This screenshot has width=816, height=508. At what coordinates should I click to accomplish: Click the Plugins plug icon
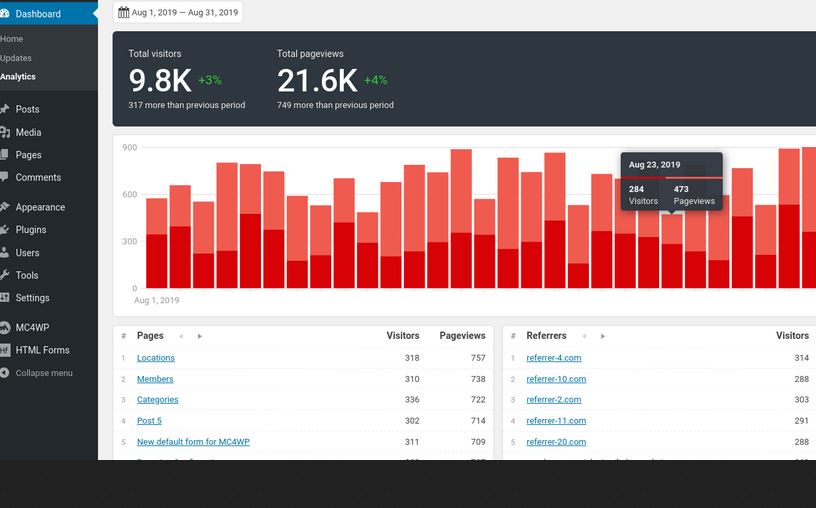pos(4,230)
